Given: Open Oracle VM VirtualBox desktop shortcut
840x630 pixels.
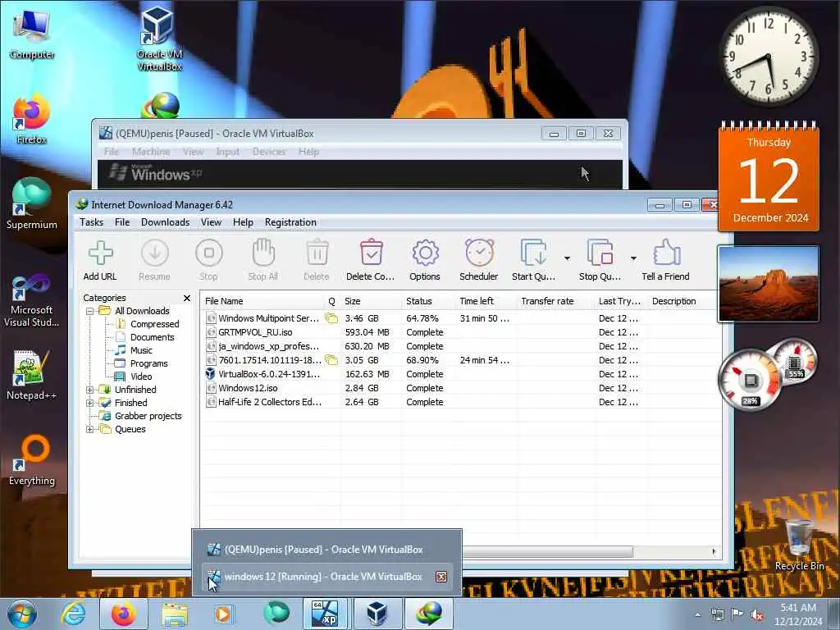Looking at the screenshot, I should [x=159, y=39].
